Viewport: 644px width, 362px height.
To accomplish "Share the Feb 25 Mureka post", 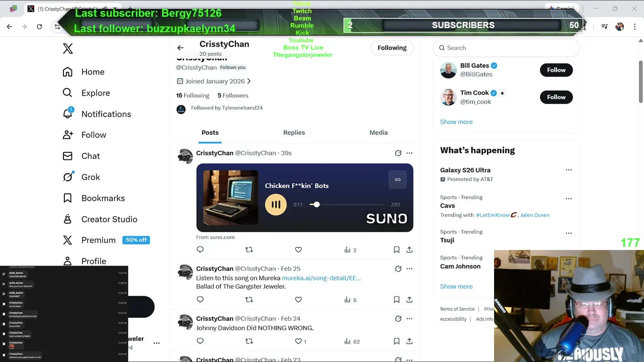I will coord(410,300).
